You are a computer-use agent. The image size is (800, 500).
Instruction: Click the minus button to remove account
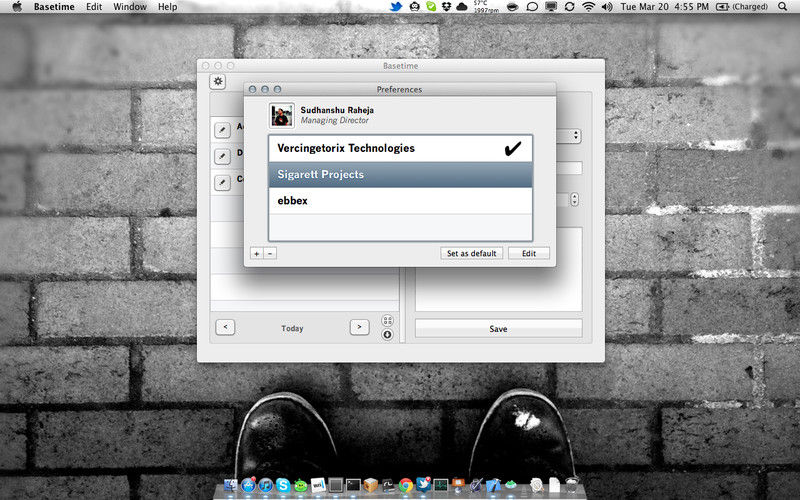coord(270,253)
